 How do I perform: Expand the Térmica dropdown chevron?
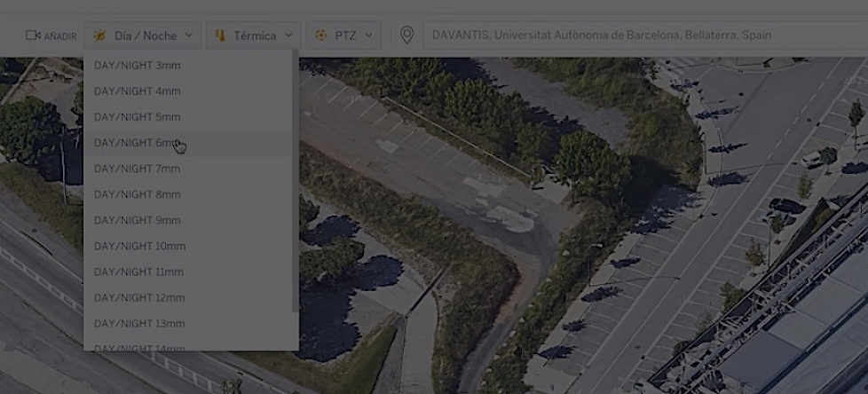[288, 35]
